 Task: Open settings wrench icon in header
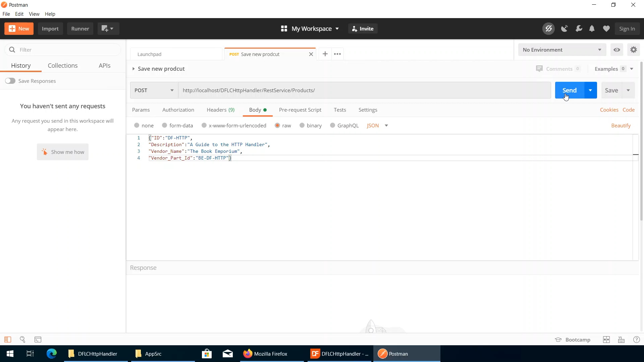click(x=579, y=29)
